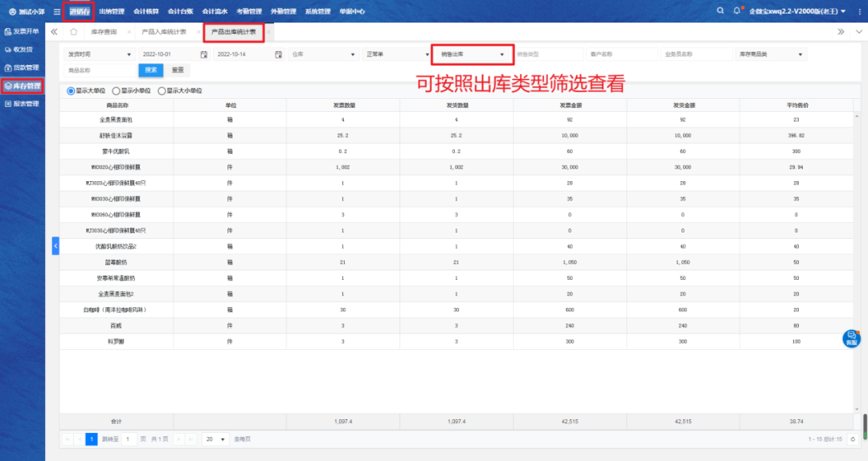This screenshot has width=868, height=461.
Task: Switch to the 产品入库统计表 tab
Action: pyautogui.click(x=164, y=31)
